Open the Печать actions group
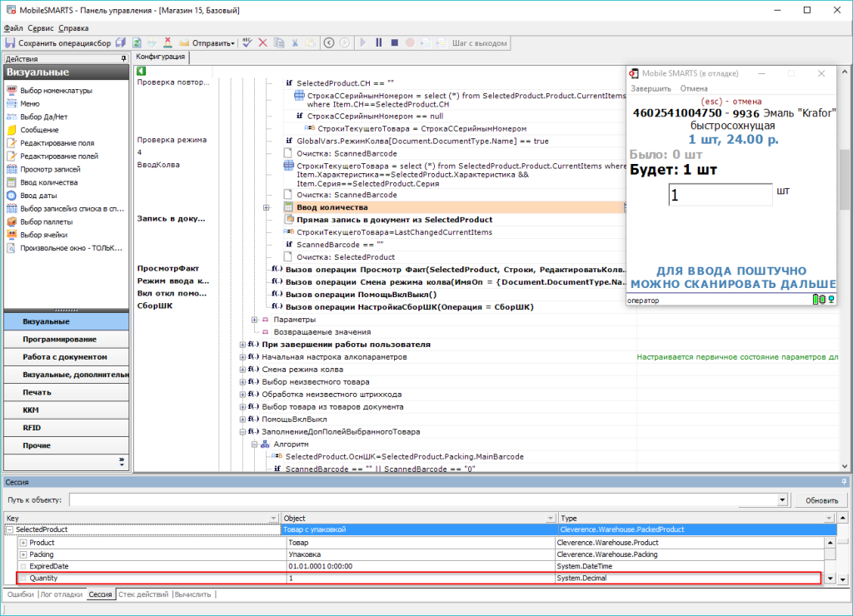 point(67,392)
